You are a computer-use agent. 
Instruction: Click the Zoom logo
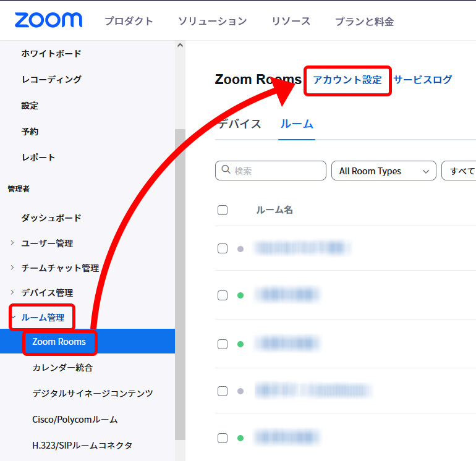point(49,20)
